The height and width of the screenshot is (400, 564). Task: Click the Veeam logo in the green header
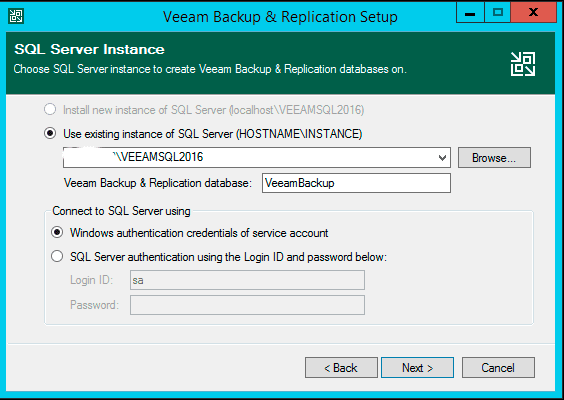pyautogui.click(x=523, y=64)
